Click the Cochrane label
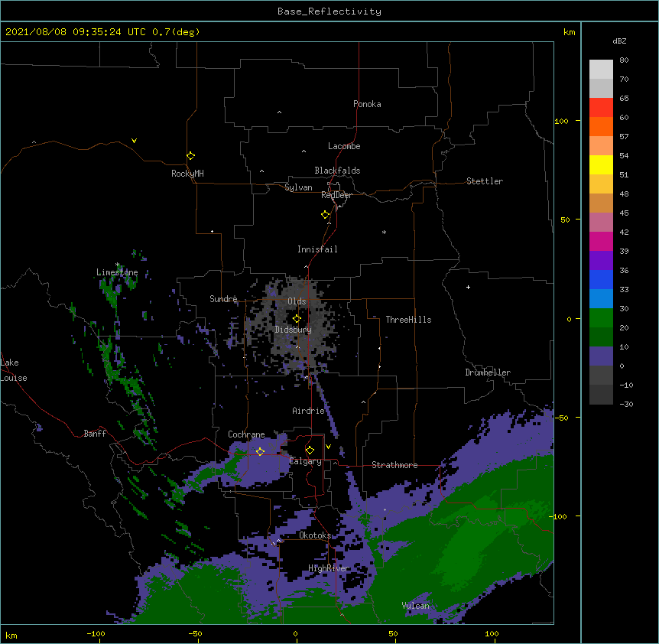 tap(246, 434)
